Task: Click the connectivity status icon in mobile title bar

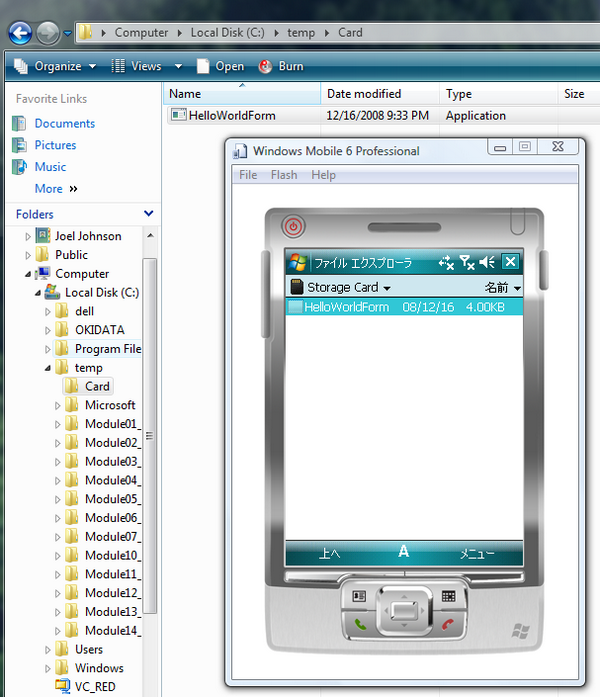Action: [x=446, y=262]
